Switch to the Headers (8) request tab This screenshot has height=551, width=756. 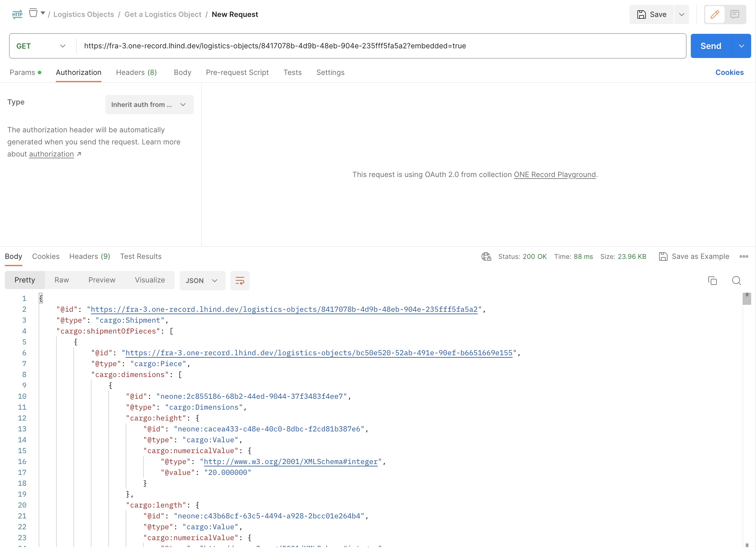136,72
